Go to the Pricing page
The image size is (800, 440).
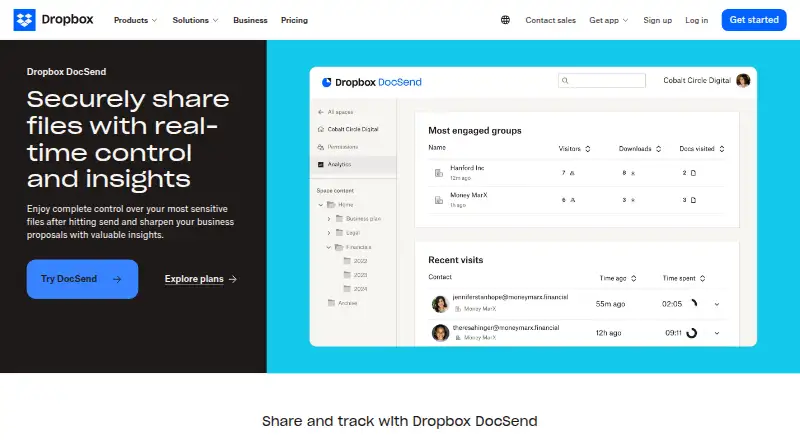294,20
